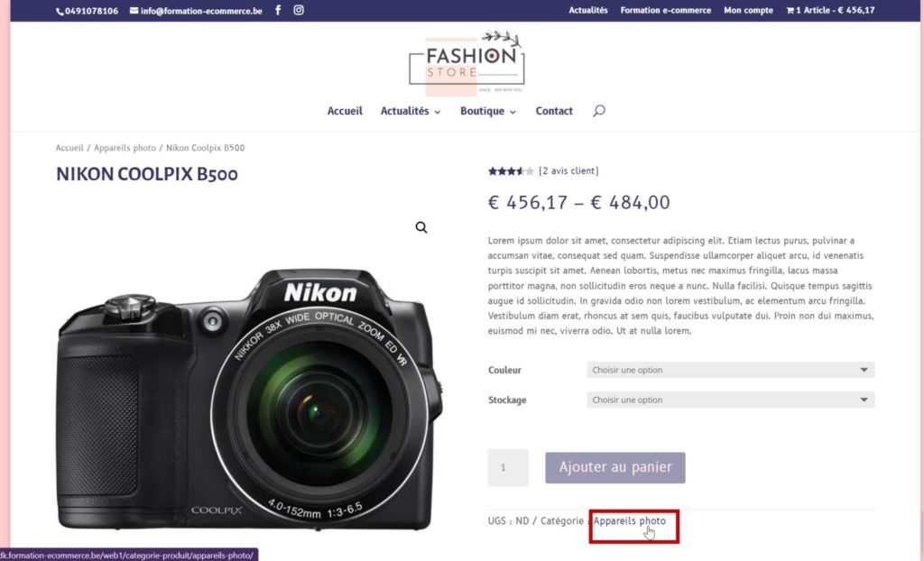Open the Couleur option dropdown
Screen dimensions: 924x561
pos(731,370)
